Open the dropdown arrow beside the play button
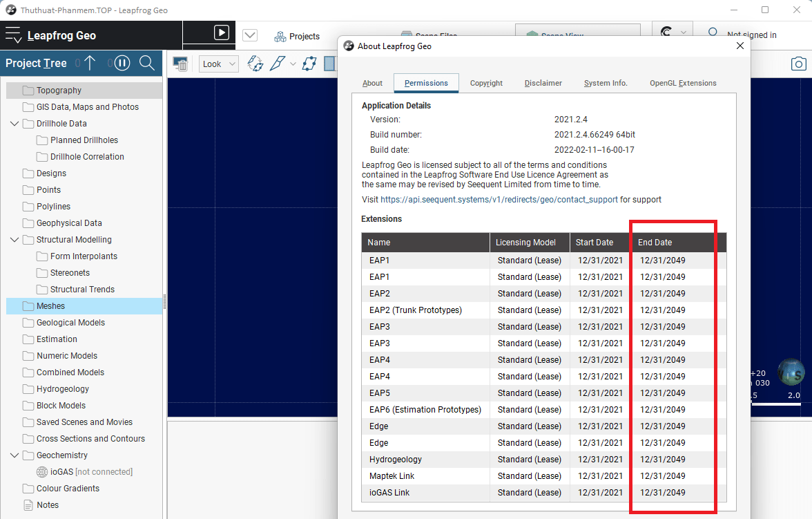 click(250, 35)
